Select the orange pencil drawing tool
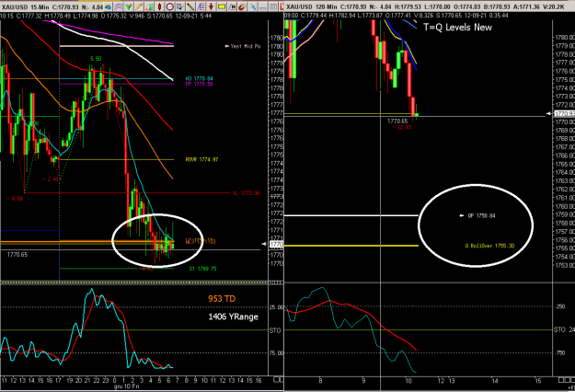575x392 pixels. coord(139,6)
